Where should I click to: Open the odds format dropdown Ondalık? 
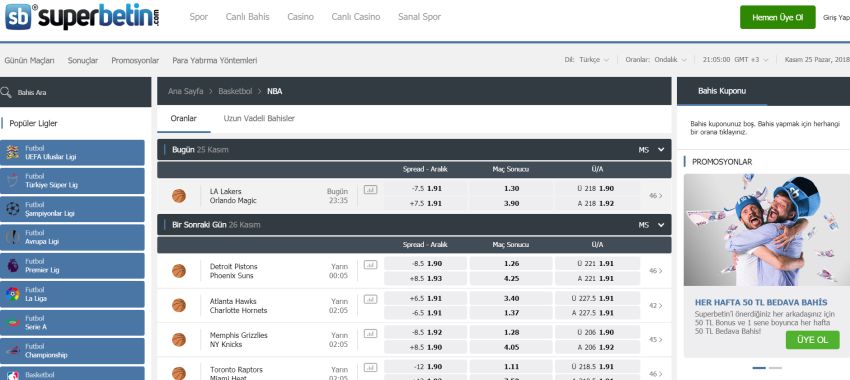(671, 60)
